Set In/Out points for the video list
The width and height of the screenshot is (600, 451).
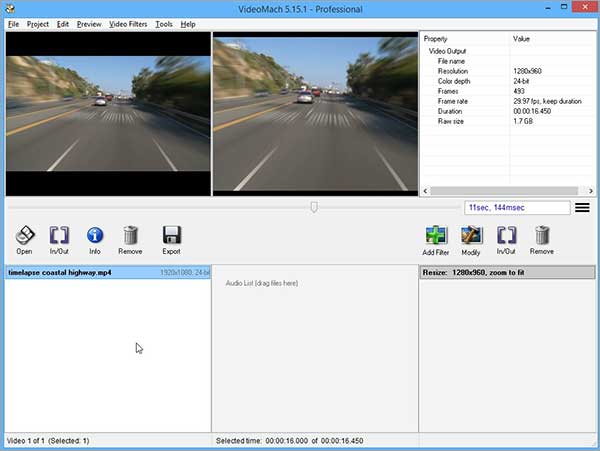(x=59, y=236)
